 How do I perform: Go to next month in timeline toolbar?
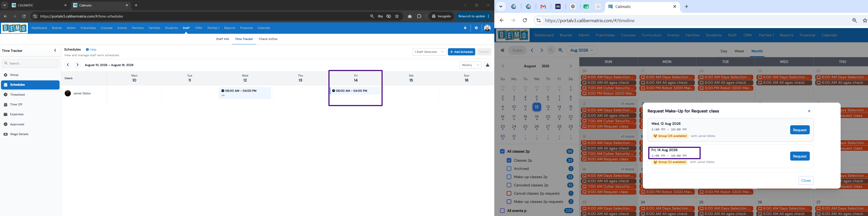[542, 50]
